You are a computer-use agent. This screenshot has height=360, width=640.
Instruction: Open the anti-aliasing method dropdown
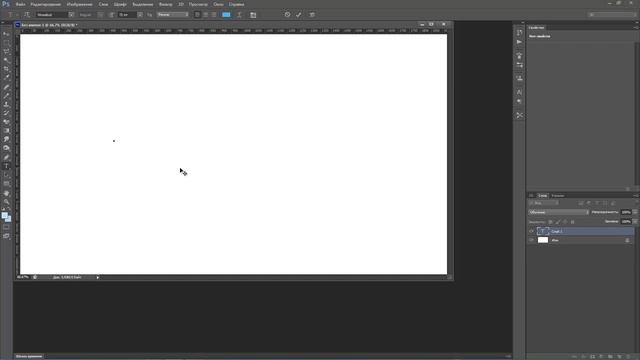click(x=173, y=15)
